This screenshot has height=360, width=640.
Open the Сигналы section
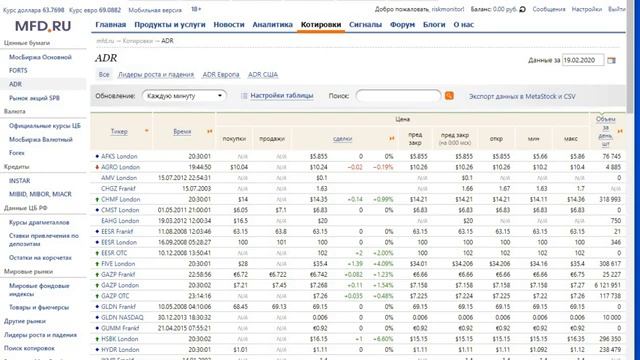pyautogui.click(x=365, y=24)
